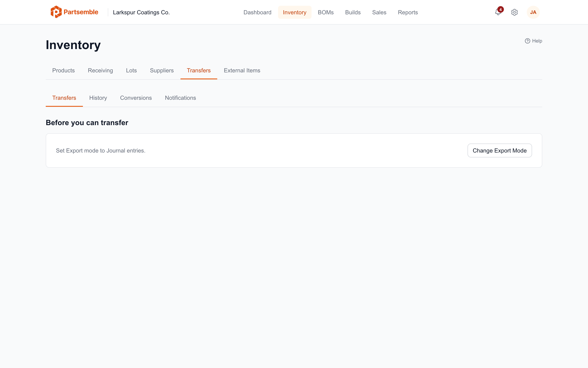The width and height of the screenshot is (588, 368).
Task: Switch to the Receiving tab
Action: (x=100, y=71)
